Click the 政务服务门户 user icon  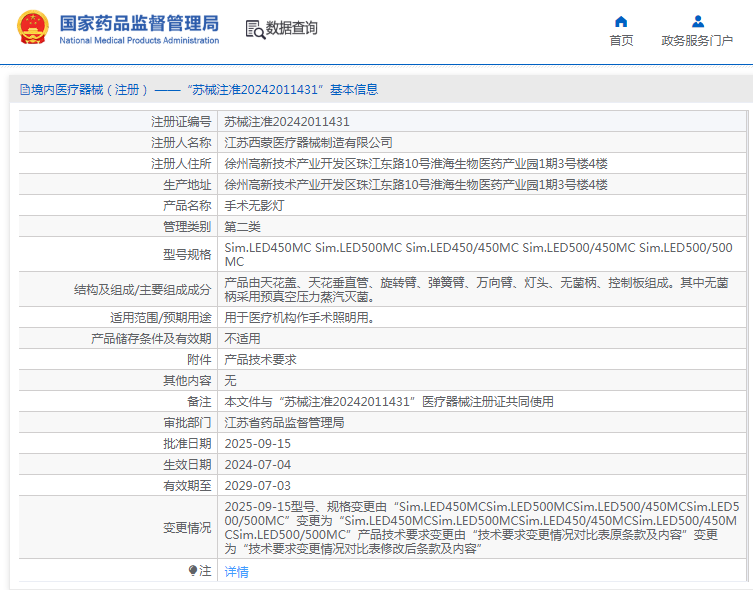point(698,22)
